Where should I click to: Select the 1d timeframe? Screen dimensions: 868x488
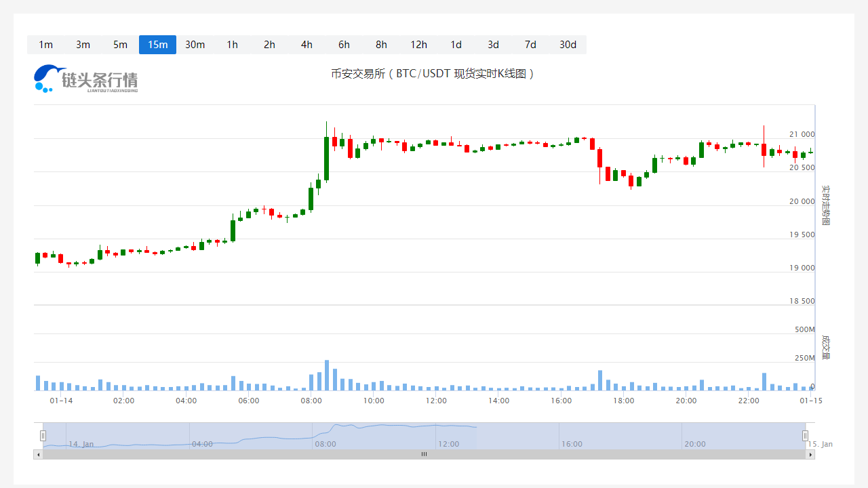(x=456, y=45)
